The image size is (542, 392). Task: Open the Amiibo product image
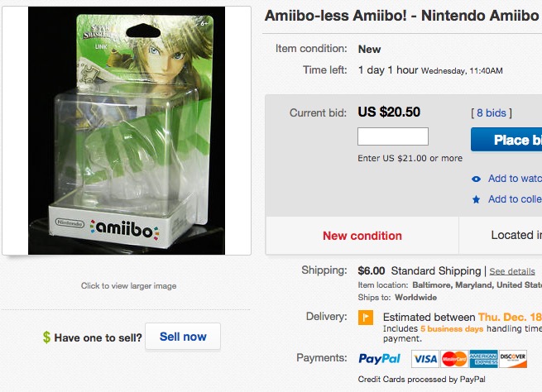coord(127,131)
